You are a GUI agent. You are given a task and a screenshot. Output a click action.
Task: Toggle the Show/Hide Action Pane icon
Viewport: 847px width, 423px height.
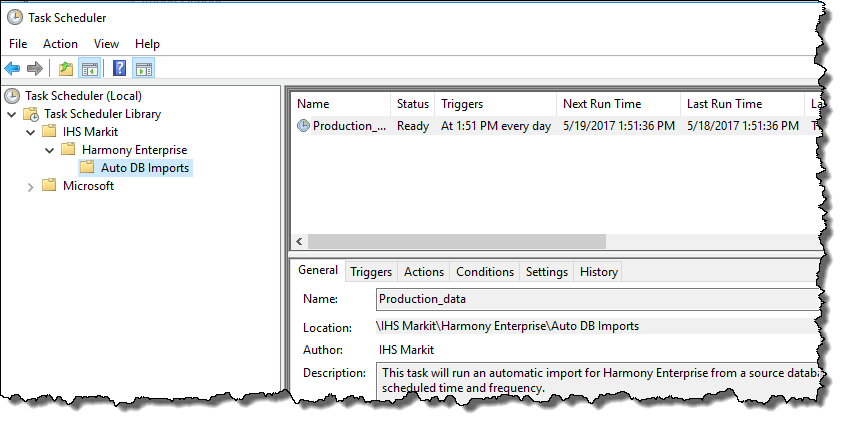click(x=143, y=69)
